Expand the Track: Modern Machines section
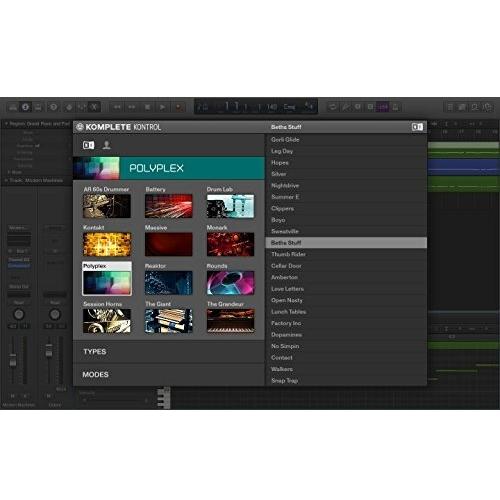 tap(6, 180)
